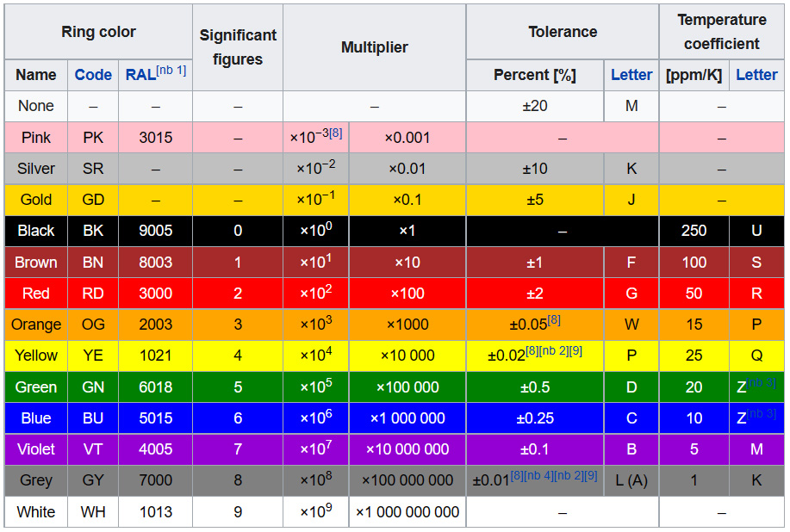This screenshot has height=532, width=790.
Task: Open footnote nb 4 in Grey tolerance cell
Action: (539, 478)
